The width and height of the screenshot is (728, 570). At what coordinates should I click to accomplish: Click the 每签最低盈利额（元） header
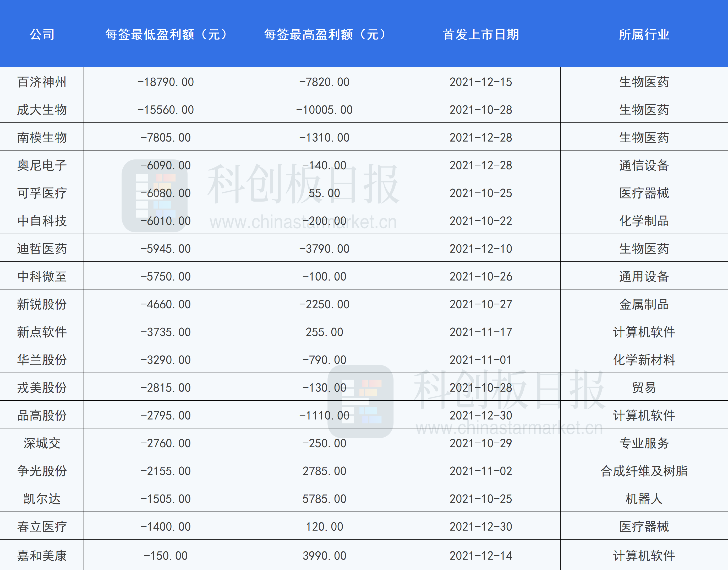click(166, 34)
